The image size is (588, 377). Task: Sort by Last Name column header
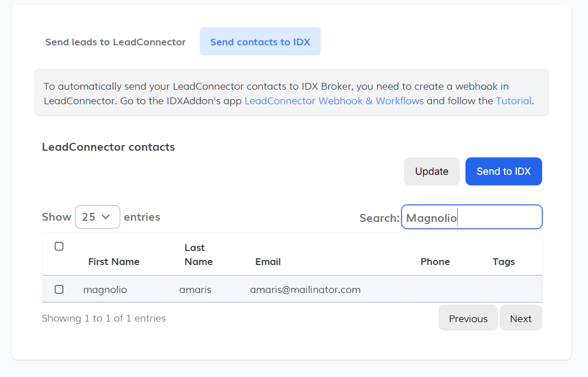199,254
